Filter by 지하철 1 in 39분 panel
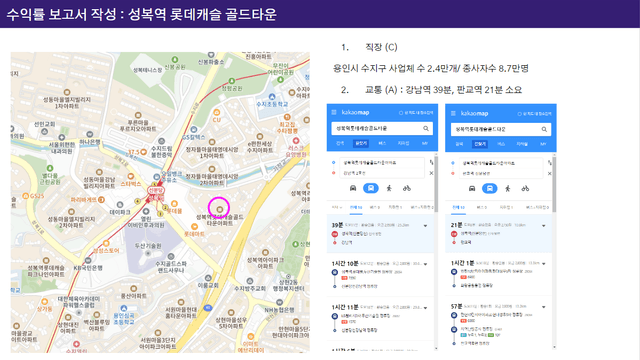This screenshot has height=360, width=640. click(x=395, y=207)
